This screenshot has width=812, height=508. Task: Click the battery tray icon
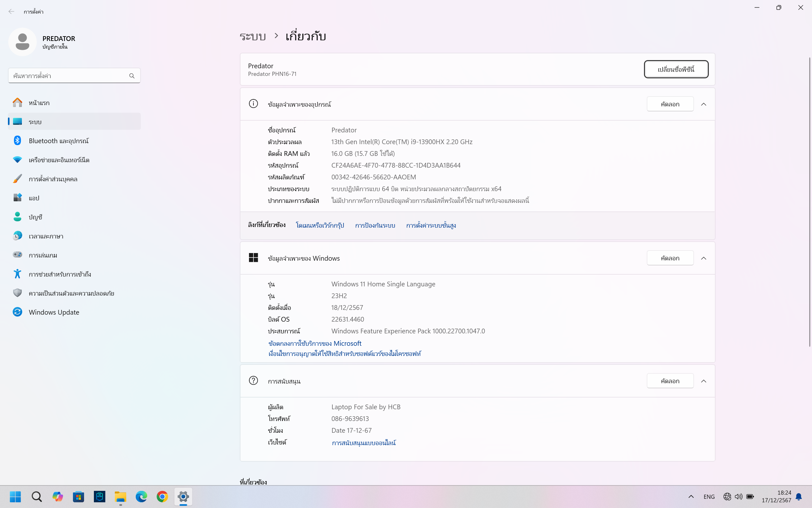[750, 497]
